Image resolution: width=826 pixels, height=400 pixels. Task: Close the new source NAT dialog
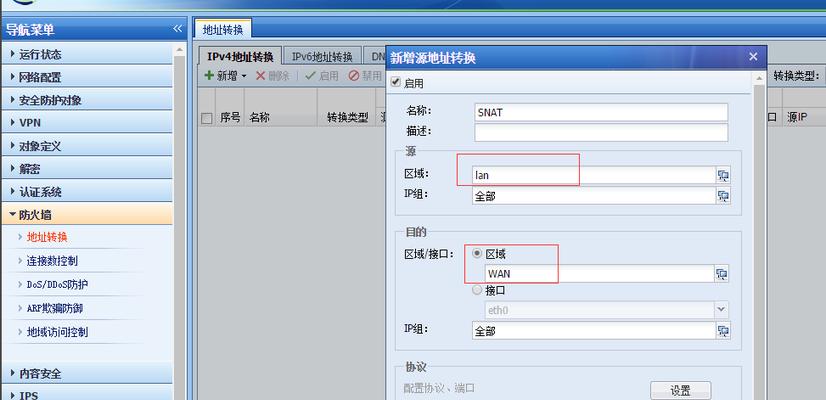[x=753, y=56]
